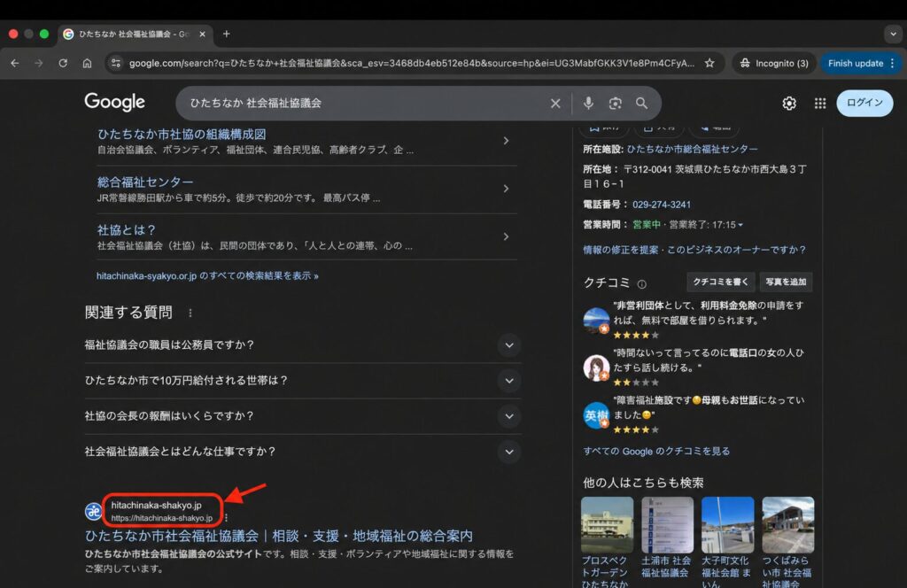Viewport: 907px width, 588px height.
Task: Click the クチコミを書く button
Action: pyautogui.click(x=720, y=282)
